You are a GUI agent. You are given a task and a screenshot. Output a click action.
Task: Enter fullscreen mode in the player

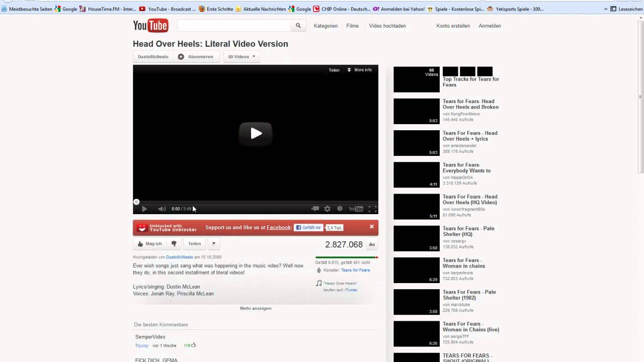pos(372,209)
